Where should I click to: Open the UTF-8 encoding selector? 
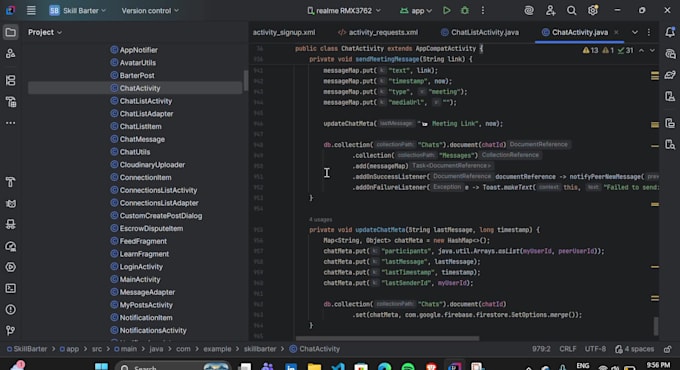pos(595,349)
